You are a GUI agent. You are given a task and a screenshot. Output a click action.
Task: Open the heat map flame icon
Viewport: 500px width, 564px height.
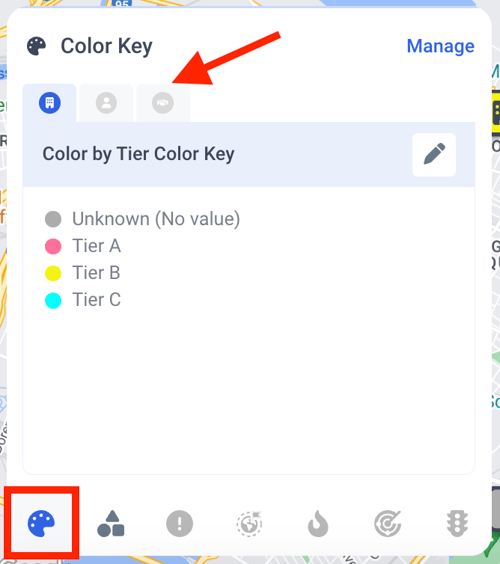(318, 523)
